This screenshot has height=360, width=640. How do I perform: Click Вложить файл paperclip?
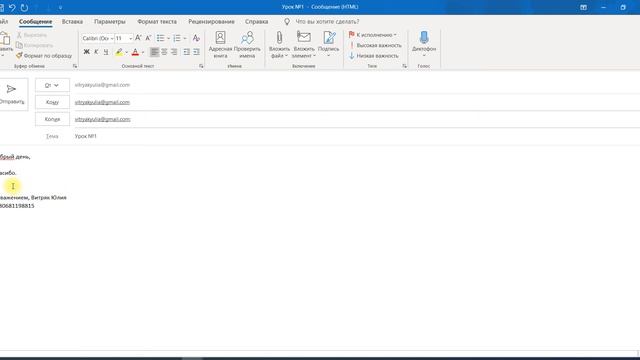point(279,44)
